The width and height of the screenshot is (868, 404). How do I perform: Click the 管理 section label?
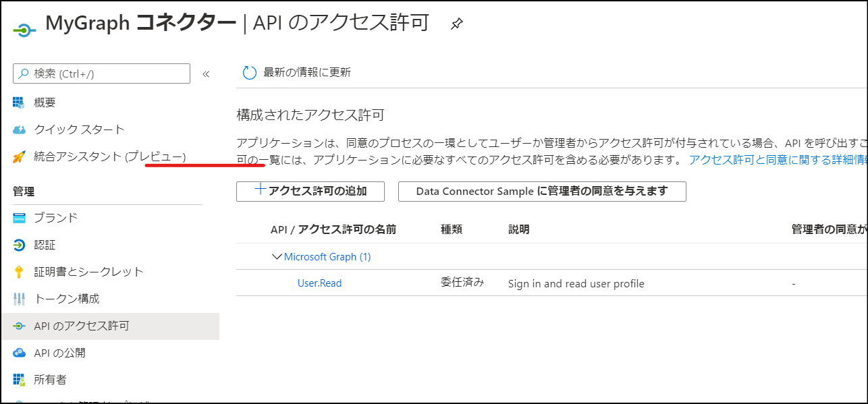click(x=24, y=192)
